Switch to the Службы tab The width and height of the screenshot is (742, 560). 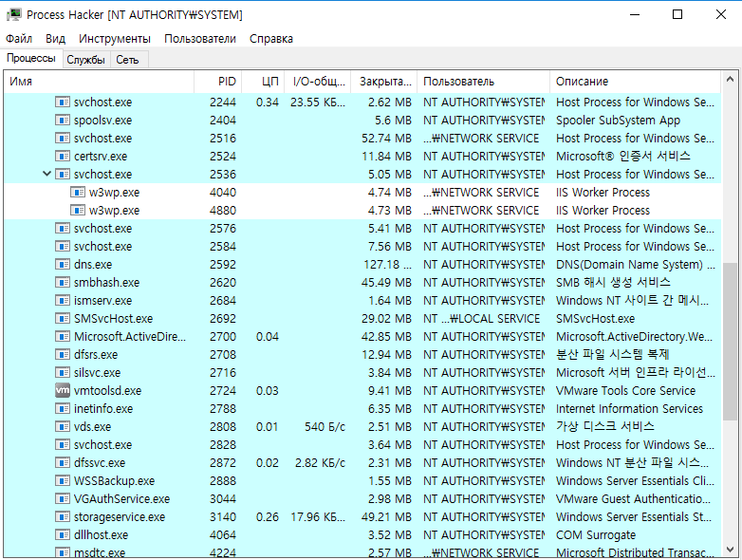[x=85, y=60]
